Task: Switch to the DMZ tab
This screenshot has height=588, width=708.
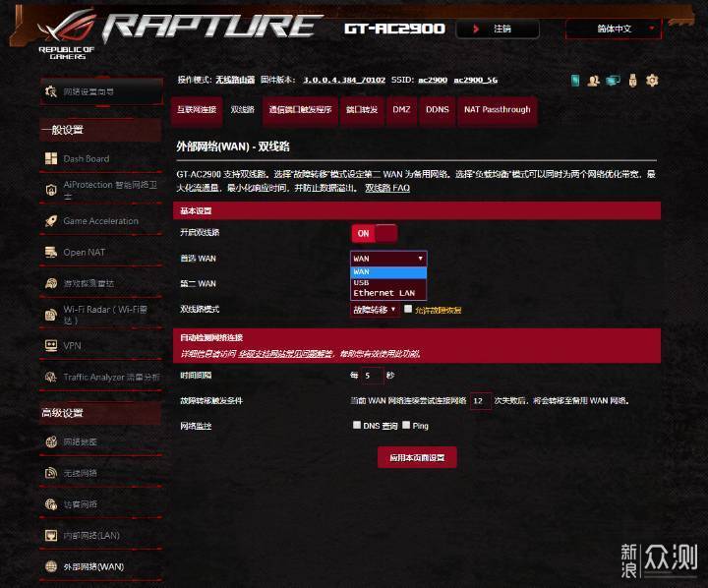Action: point(401,110)
